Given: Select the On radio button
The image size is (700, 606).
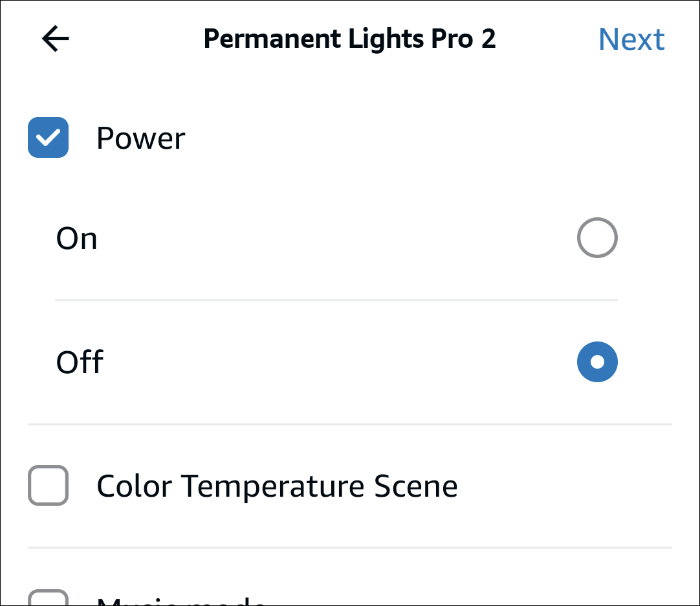Looking at the screenshot, I should pyautogui.click(x=597, y=238).
